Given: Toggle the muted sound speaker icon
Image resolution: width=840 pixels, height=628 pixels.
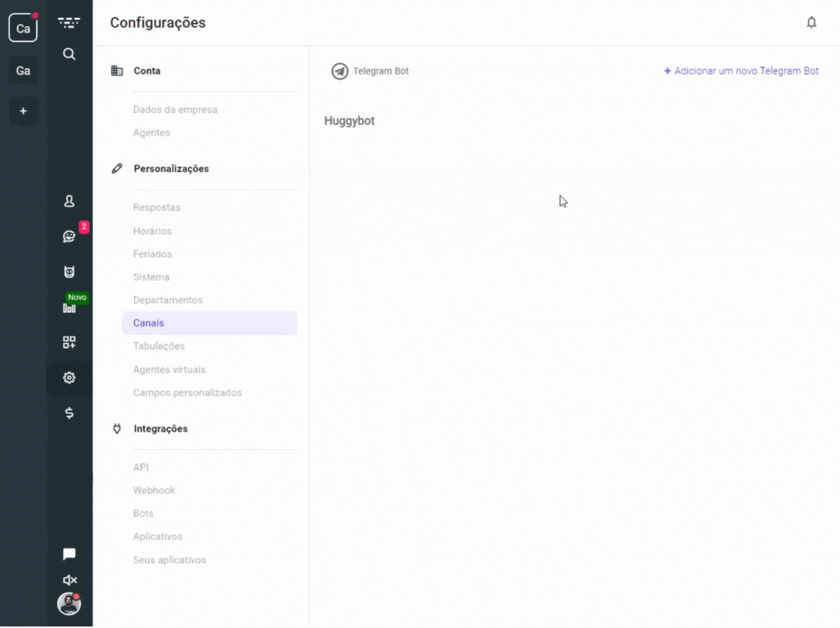Looking at the screenshot, I should pyautogui.click(x=70, y=581).
